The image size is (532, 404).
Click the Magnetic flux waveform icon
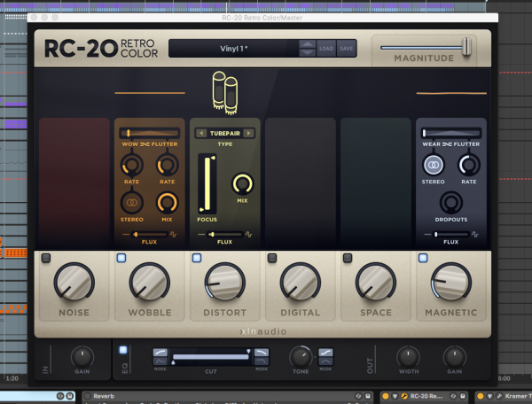tap(475, 234)
